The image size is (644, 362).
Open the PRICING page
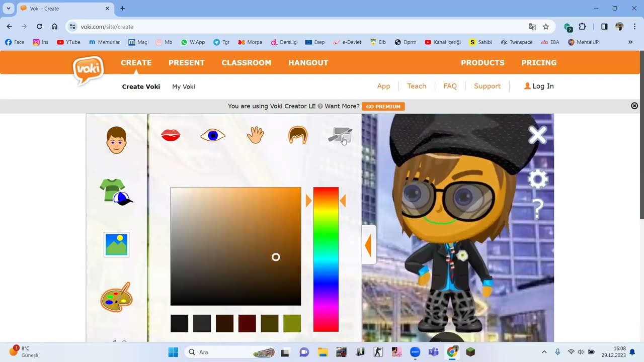point(539,63)
